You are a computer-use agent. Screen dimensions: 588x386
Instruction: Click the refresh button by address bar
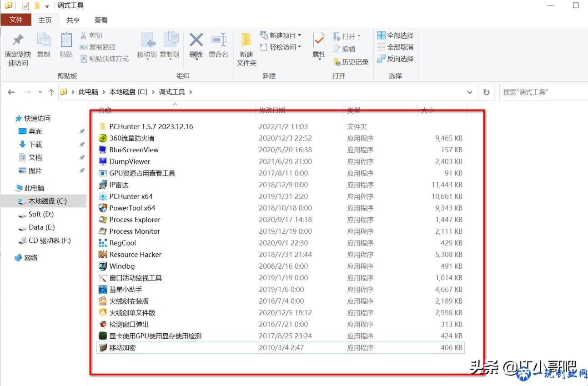pos(486,92)
